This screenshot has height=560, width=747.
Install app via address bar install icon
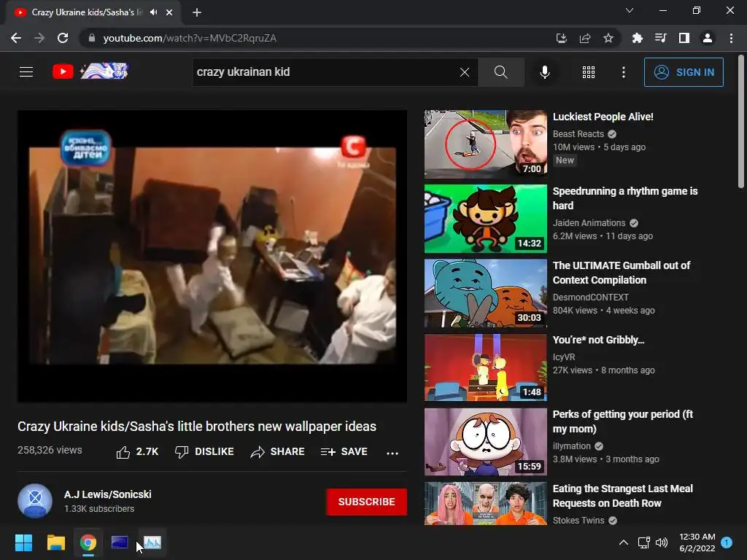click(561, 38)
